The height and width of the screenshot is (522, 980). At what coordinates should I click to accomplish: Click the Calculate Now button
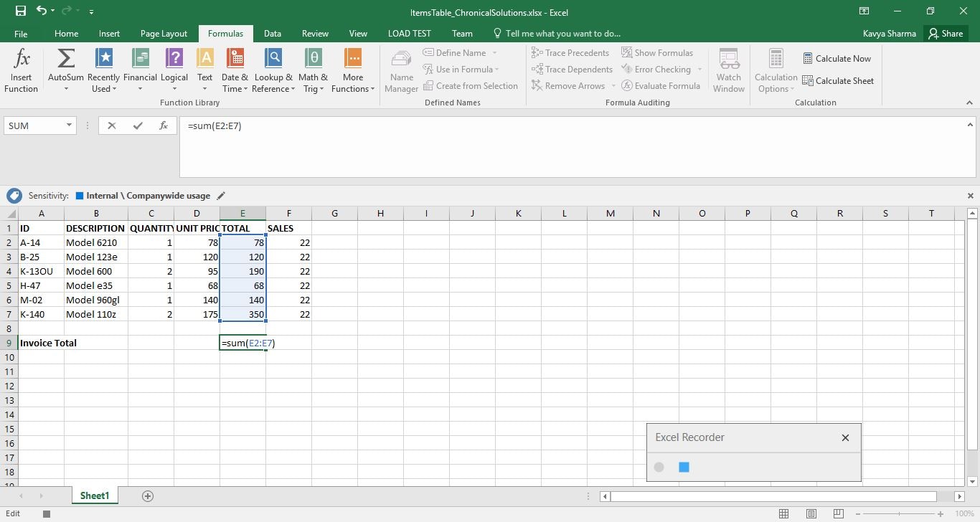(x=837, y=58)
